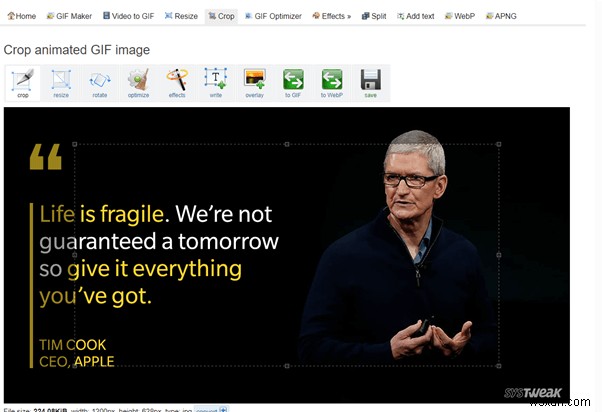Choose the rotate tool icon
602x412 pixels.
pyautogui.click(x=100, y=83)
